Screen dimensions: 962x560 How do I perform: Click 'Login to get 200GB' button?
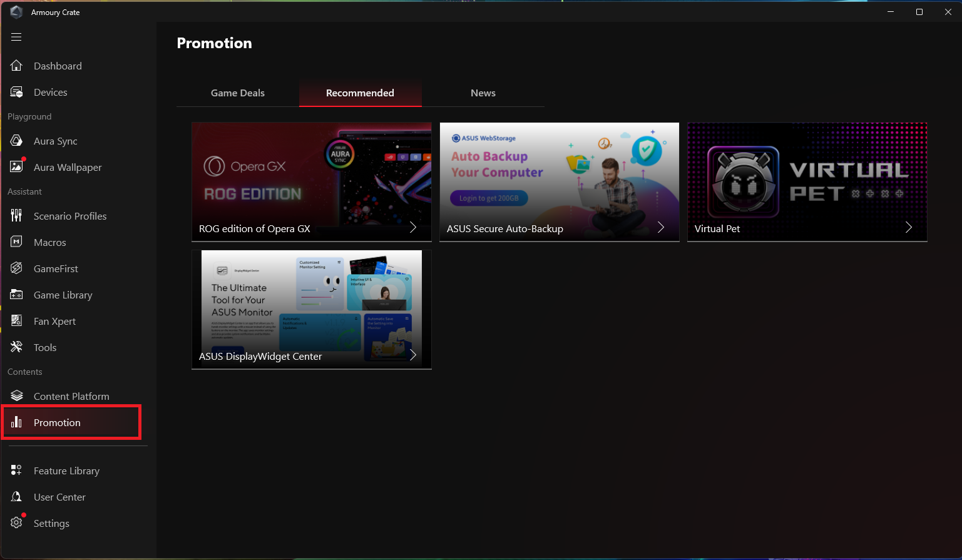tap(489, 198)
